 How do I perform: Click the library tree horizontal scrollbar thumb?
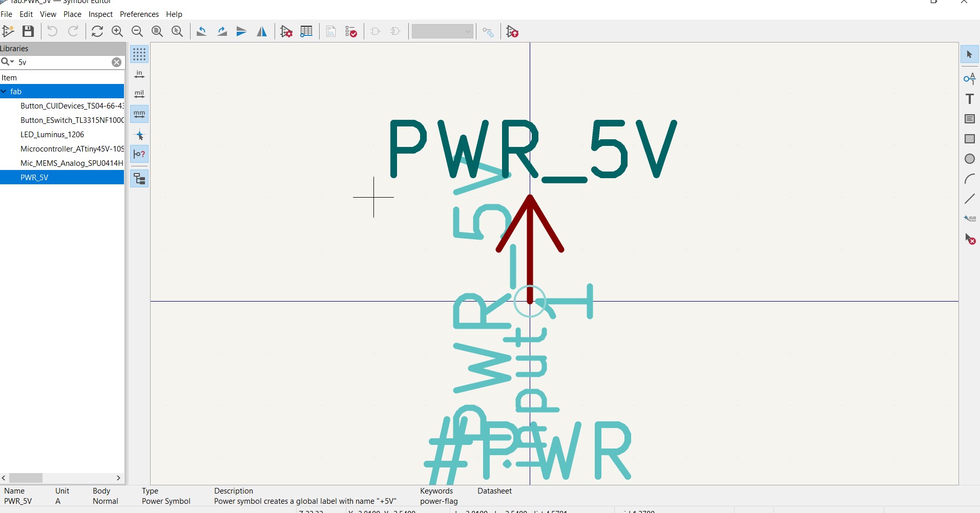(26, 478)
